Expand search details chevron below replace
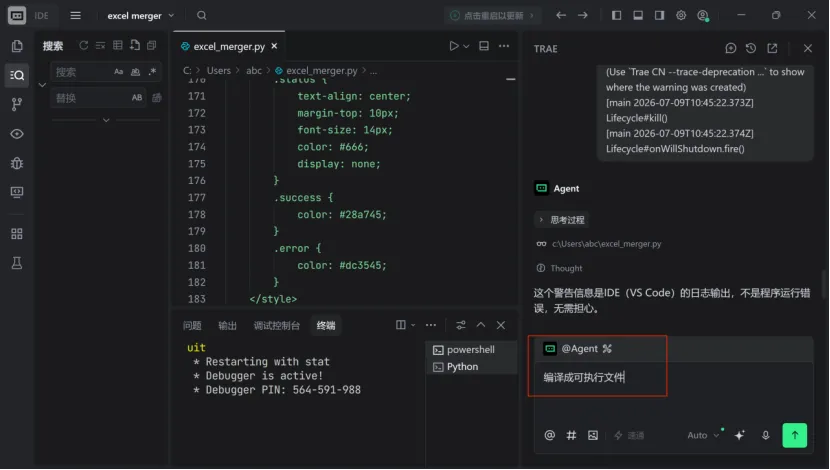 click(106, 120)
